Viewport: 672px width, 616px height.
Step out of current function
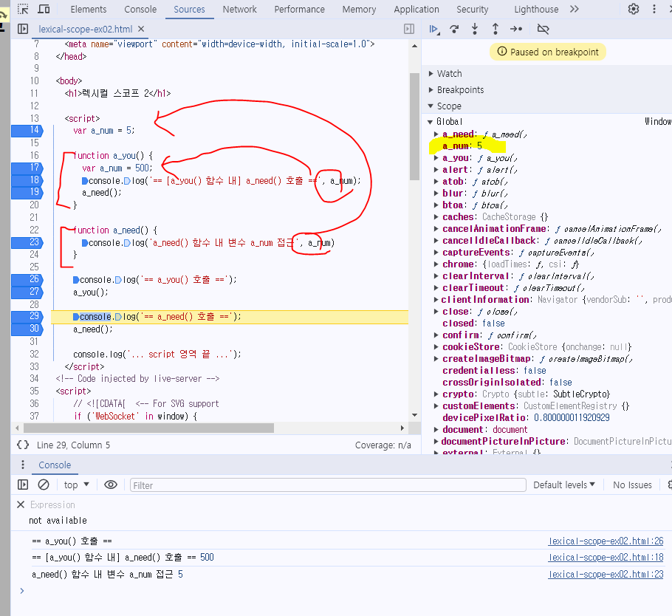496,29
